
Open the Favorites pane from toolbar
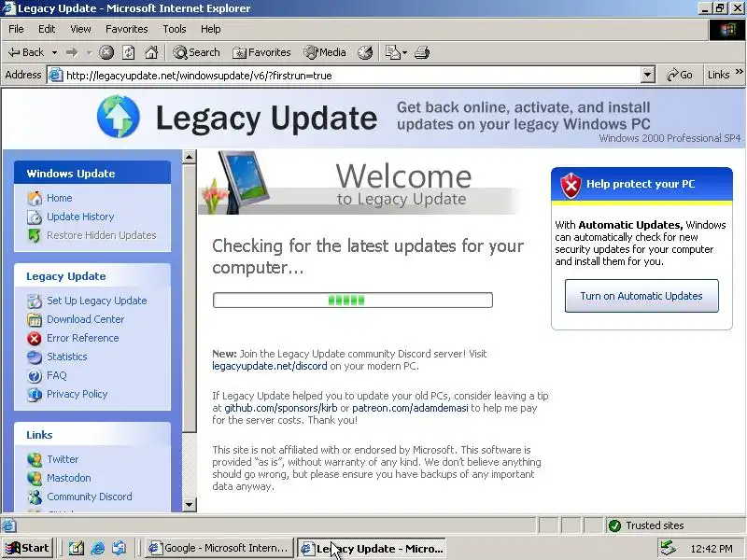pyautogui.click(x=261, y=52)
